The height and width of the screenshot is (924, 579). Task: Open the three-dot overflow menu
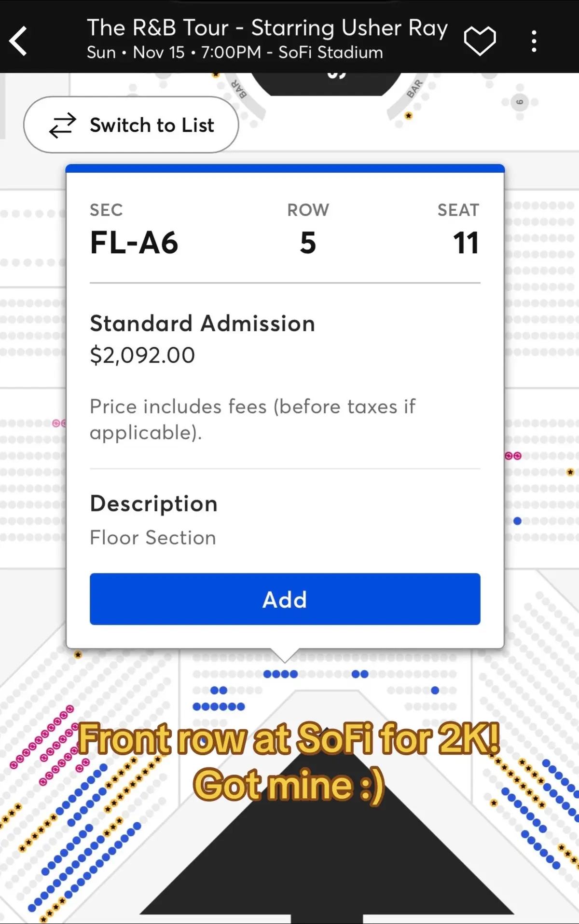click(x=534, y=41)
